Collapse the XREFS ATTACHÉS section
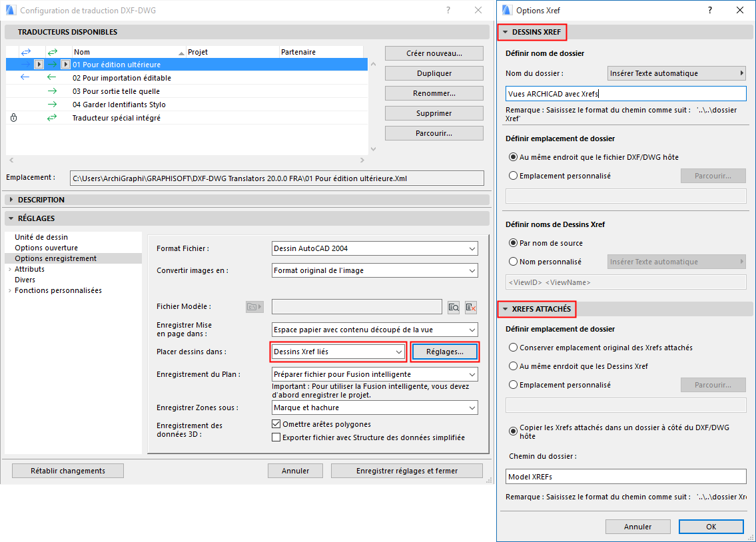Screen dimensions: 756x542 tap(506, 309)
